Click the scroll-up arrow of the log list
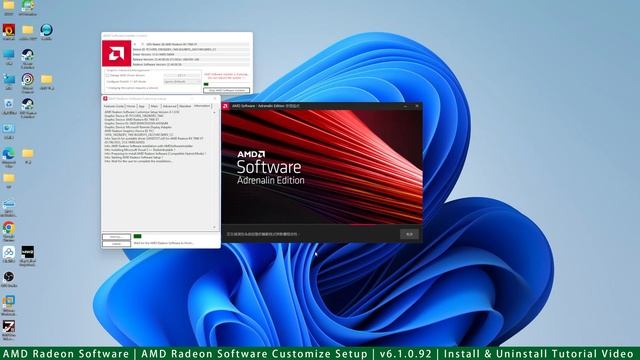Image resolution: width=640 pixels, height=360 pixels. tap(215, 112)
